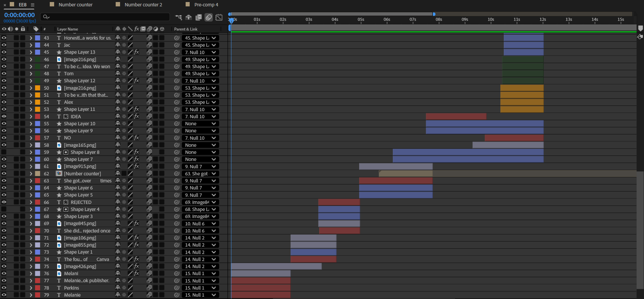Expand the Melanie text layer properties
644x299 pixels.
point(31,295)
